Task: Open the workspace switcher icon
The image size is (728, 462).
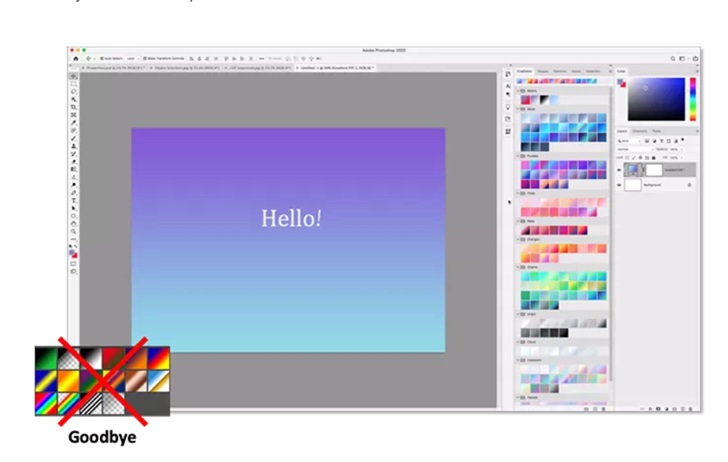Action: tap(682, 59)
